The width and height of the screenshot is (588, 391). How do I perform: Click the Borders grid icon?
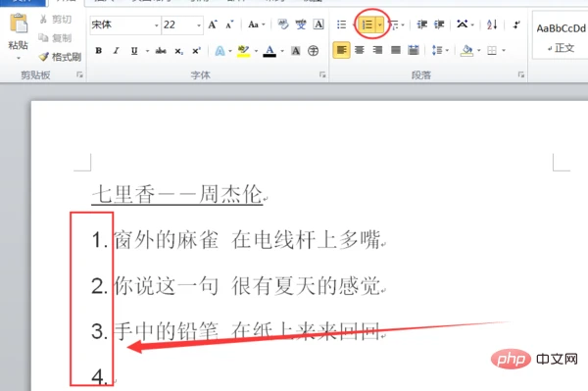492,50
